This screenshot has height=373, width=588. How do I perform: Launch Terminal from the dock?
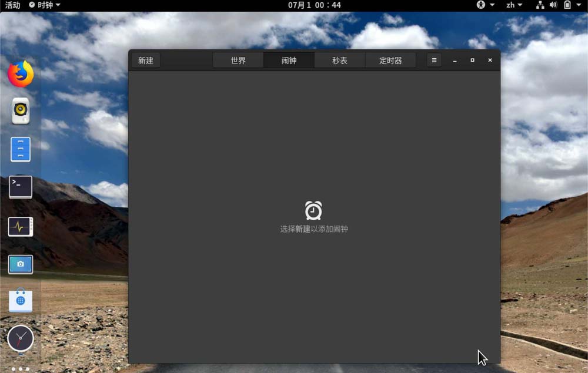[21, 187]
